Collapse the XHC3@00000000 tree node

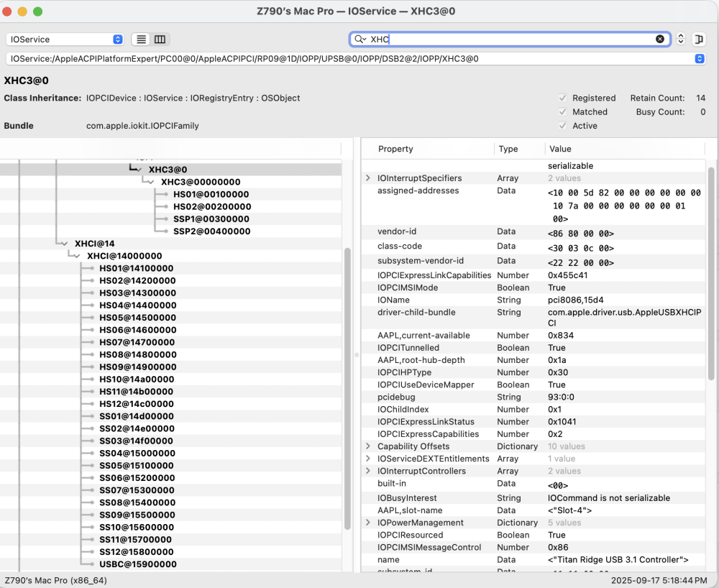151,183
